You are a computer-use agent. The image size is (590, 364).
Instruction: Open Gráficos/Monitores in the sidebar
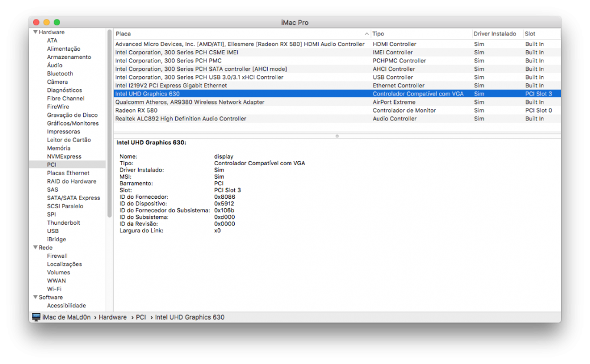pos(73,123)
